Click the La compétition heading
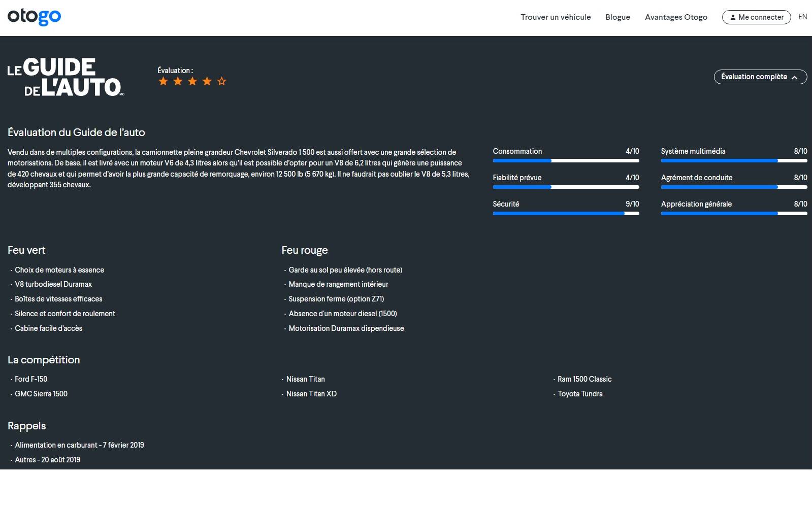 (44, 360)
